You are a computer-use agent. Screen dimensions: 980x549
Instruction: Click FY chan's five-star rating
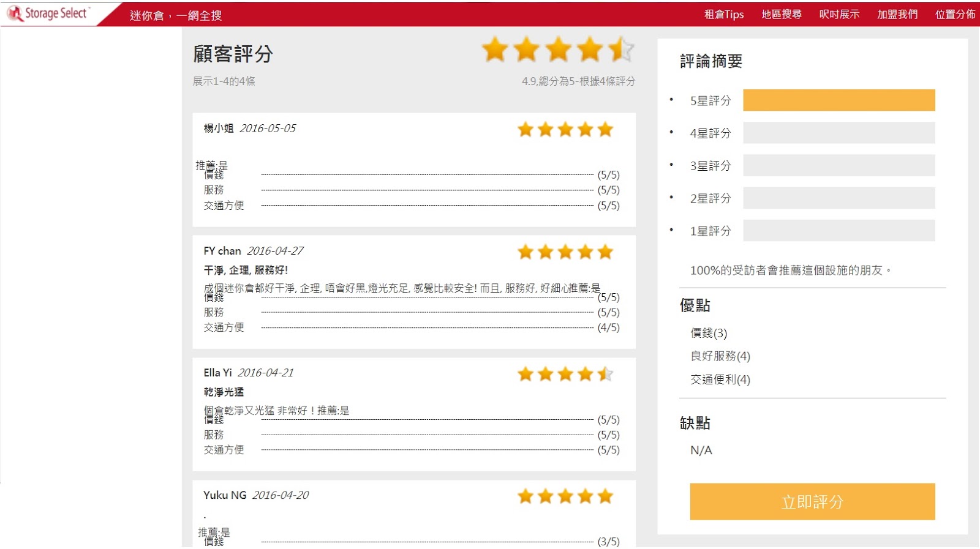(565, 252)
